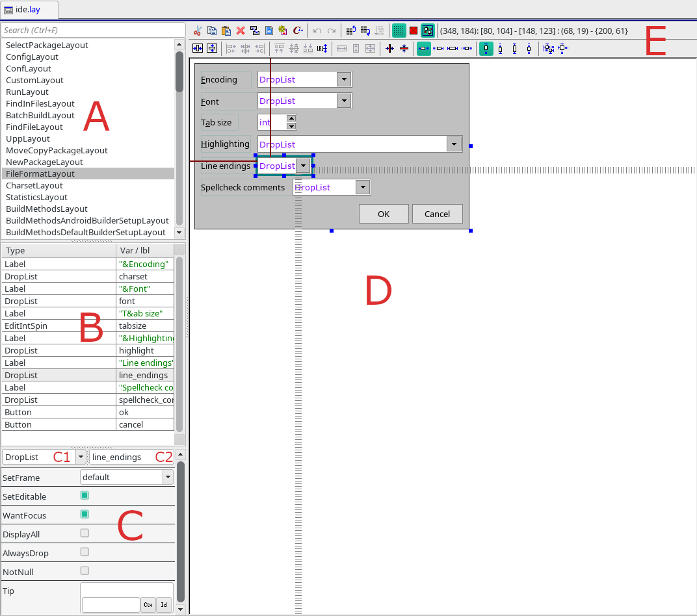
Task: Click the Undo arrow icon
Action: click(x=317, y=31)
